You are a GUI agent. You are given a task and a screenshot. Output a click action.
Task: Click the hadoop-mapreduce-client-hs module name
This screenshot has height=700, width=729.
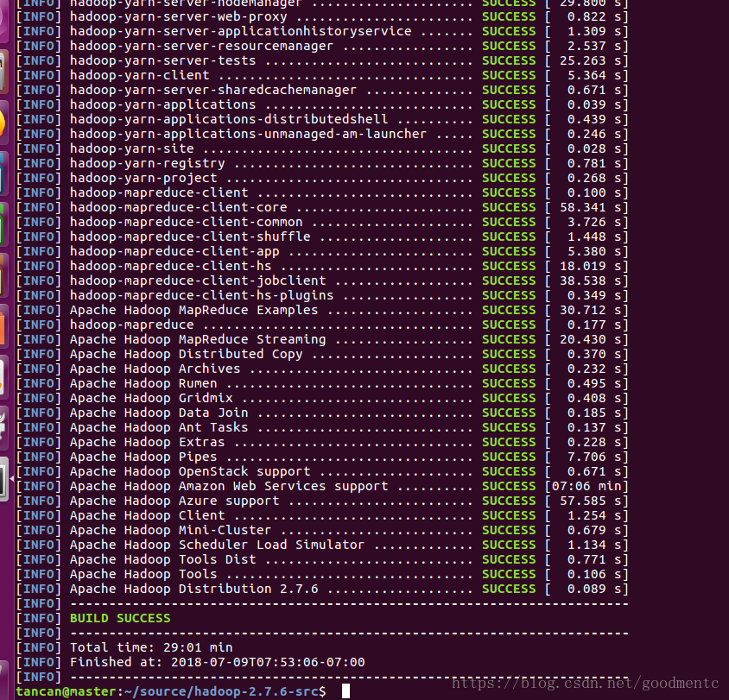pos(171,267)
